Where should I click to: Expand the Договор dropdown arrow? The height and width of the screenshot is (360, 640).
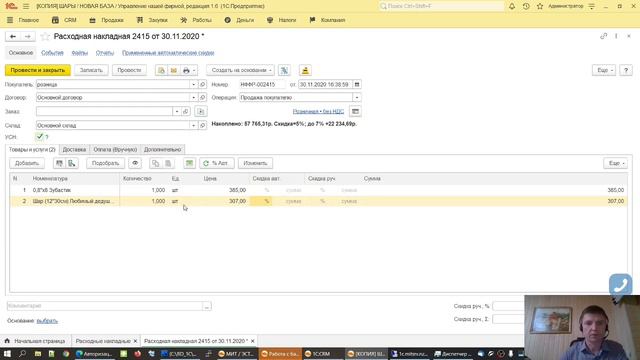(x=193, y=98)
